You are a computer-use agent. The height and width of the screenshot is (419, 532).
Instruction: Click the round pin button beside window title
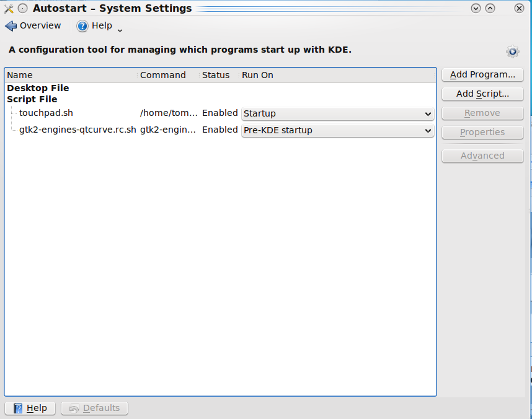tap(23, 9)
